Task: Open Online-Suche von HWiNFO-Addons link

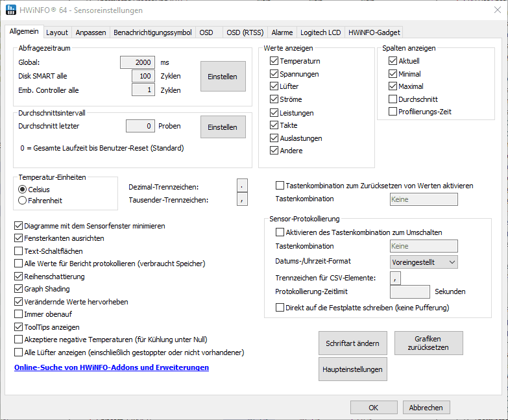Action: click(112, 367)
